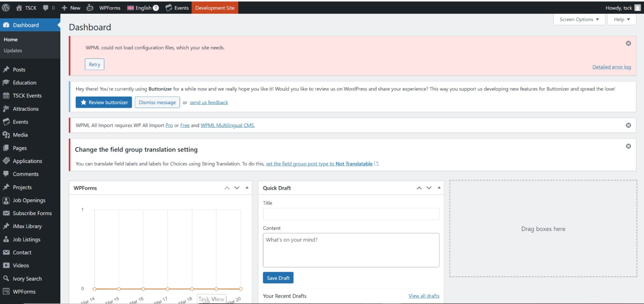
Task: Dismiss the WPML configuration error notice
Action: (628, 43)
